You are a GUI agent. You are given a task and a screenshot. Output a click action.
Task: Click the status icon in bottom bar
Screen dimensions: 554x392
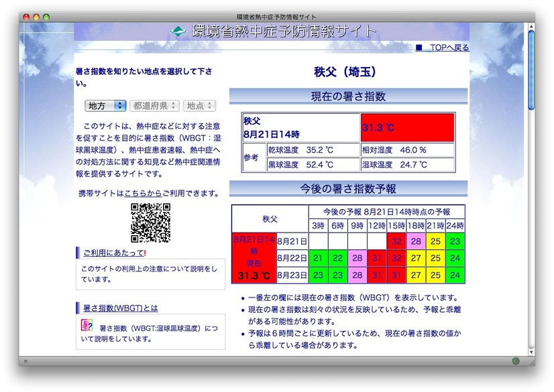point(516,361)
